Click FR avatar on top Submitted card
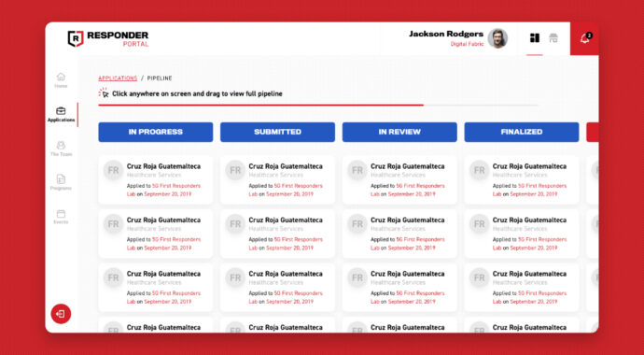This screenshot has height=355, width=644. pyautogui.click(x=235, y=171)
